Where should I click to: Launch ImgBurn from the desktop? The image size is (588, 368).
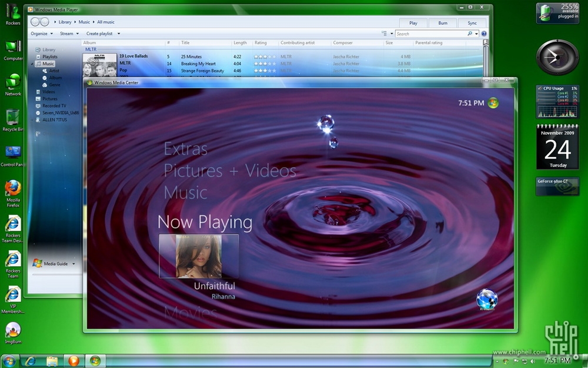click(x=13, y=332)
